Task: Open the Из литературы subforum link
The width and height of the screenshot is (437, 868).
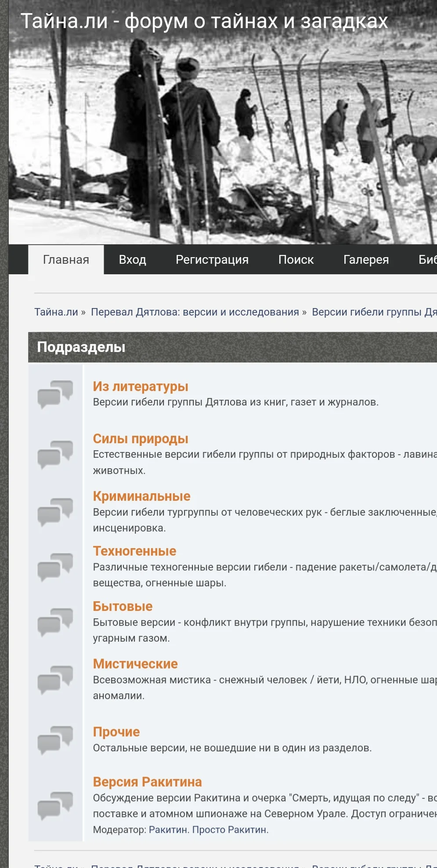Action: pyautogui.click(x=140, y=387)
